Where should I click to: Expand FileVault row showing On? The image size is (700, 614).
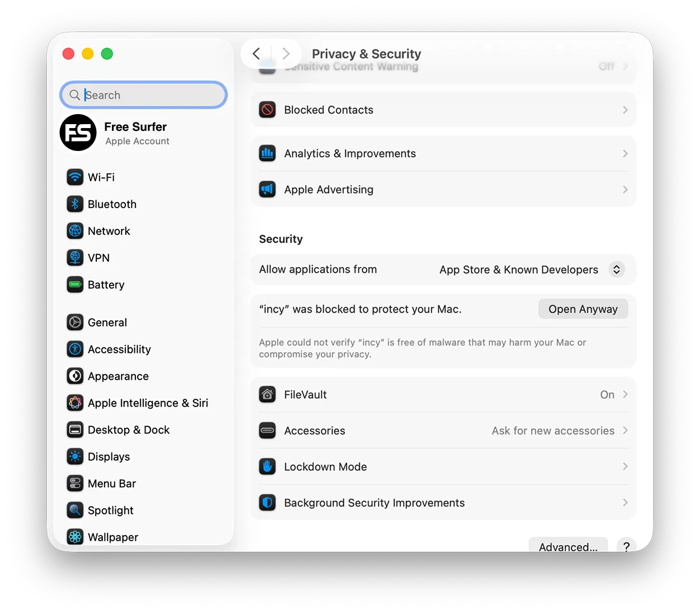[x=443, y=394]
